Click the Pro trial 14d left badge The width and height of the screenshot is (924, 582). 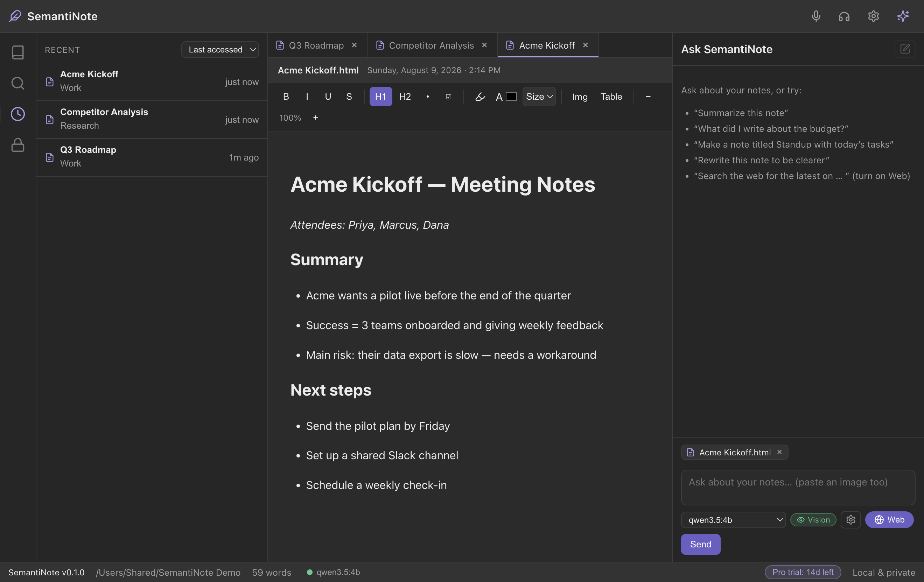(803, 572)
